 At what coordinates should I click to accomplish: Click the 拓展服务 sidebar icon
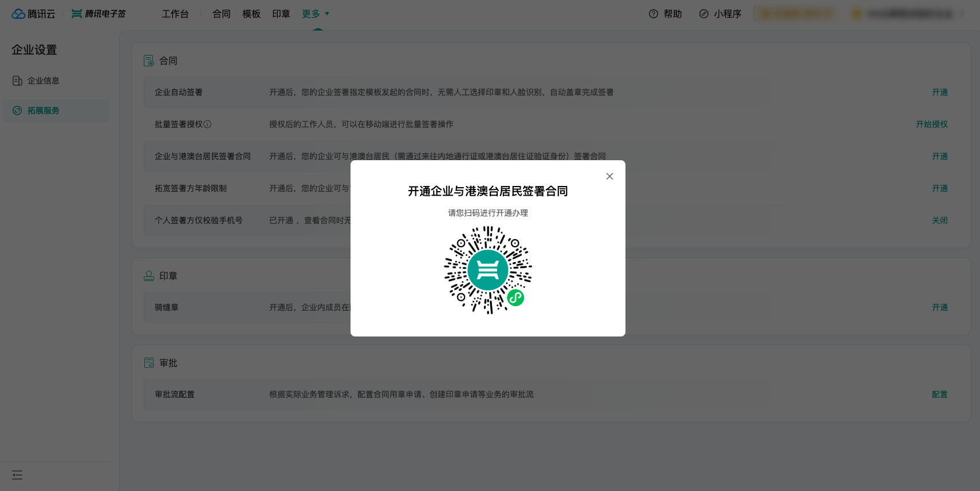pos(17,110)
